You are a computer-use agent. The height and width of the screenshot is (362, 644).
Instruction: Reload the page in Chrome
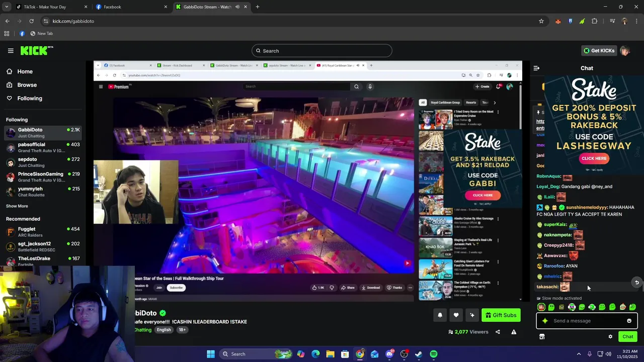click(x=31, y=21)
